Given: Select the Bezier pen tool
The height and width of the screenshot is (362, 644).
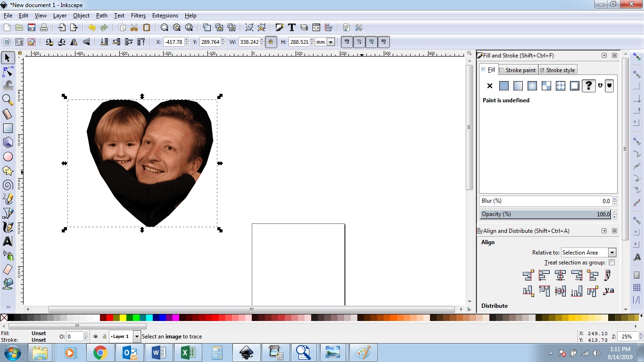Looking at the screenshot, I should click(8, 213).
